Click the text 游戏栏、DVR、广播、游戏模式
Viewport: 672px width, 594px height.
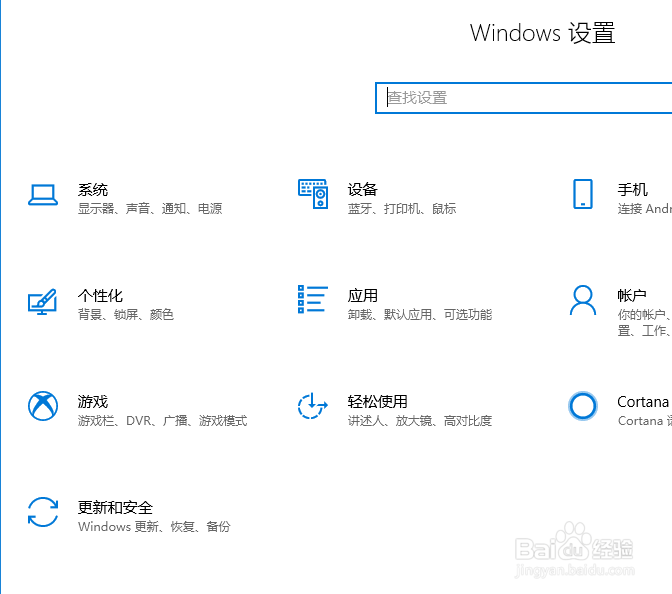point(162,421)
